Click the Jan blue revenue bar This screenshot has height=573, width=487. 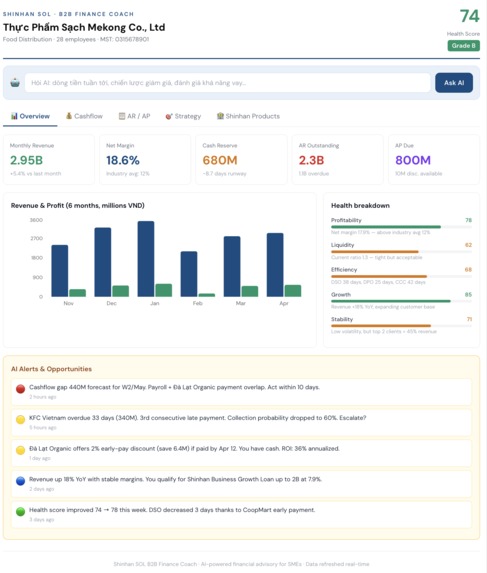coord(146,259)
